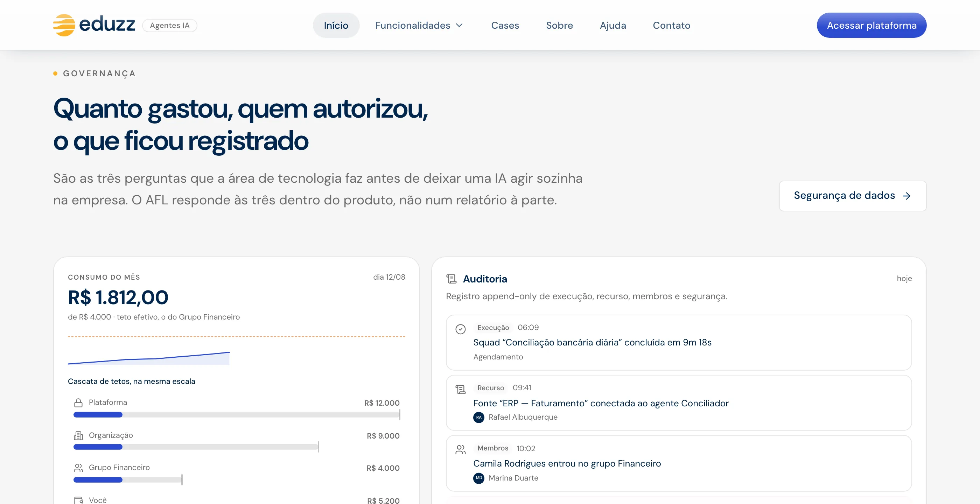Select the Camila Rodrigues entrou audit entry
The height and width of the screenshot is (504, 980).
point(679,463)
